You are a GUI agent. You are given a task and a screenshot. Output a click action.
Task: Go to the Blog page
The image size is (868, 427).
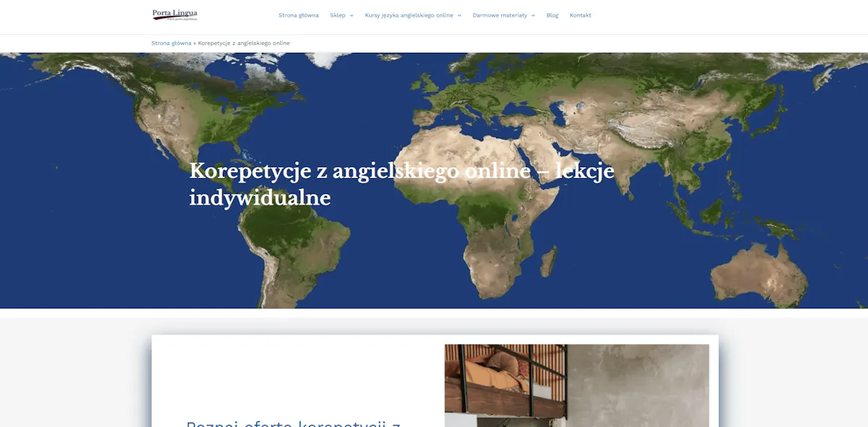553,15
